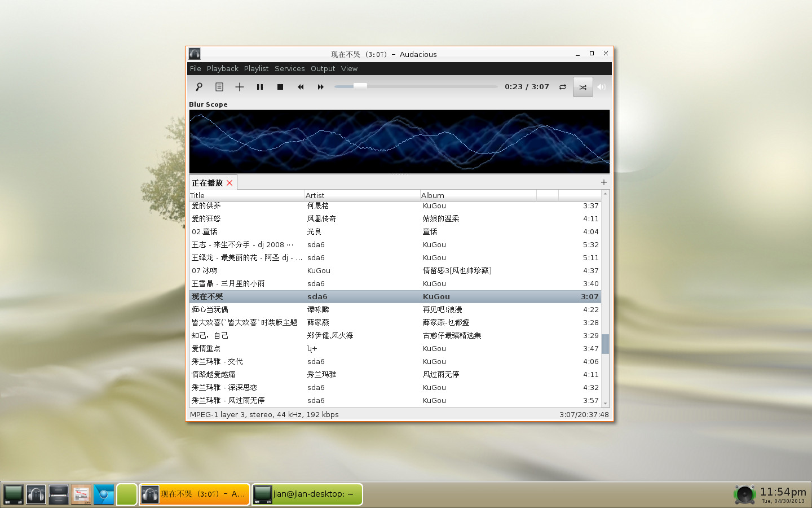Image resolution: width=812 pixels, height=508 pixels.
Task: Toggle shuffle mode
Action: pos(583,87)
